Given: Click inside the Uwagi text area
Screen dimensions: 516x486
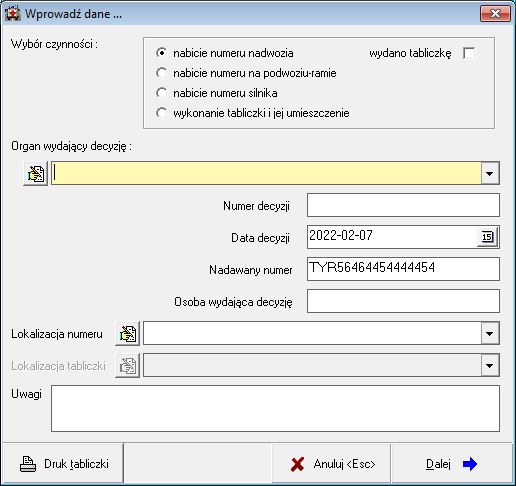Looking at the screenshot, I should [x=275, y=408].
